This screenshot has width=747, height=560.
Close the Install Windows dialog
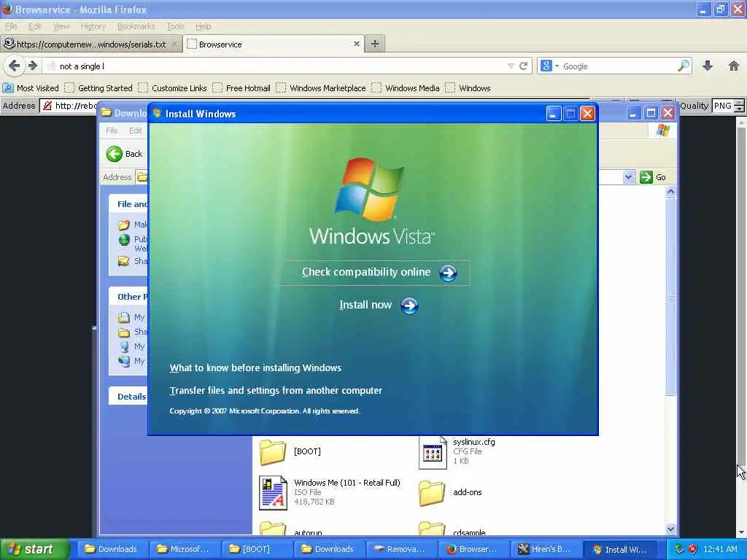587,113
